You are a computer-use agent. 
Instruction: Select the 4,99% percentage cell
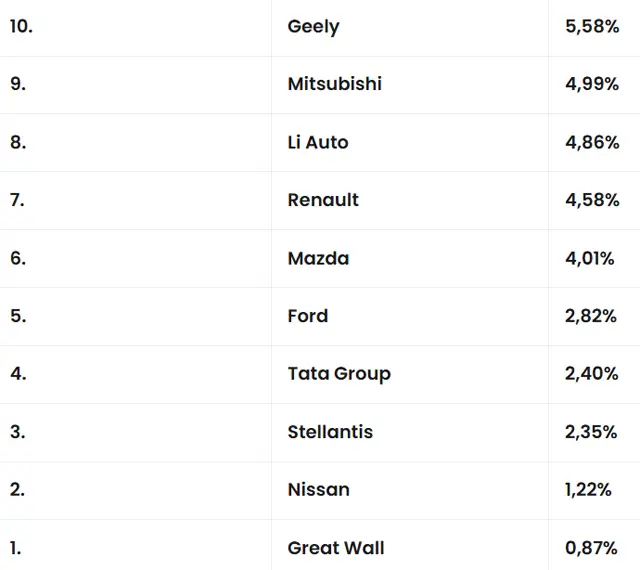click(592, 84)
